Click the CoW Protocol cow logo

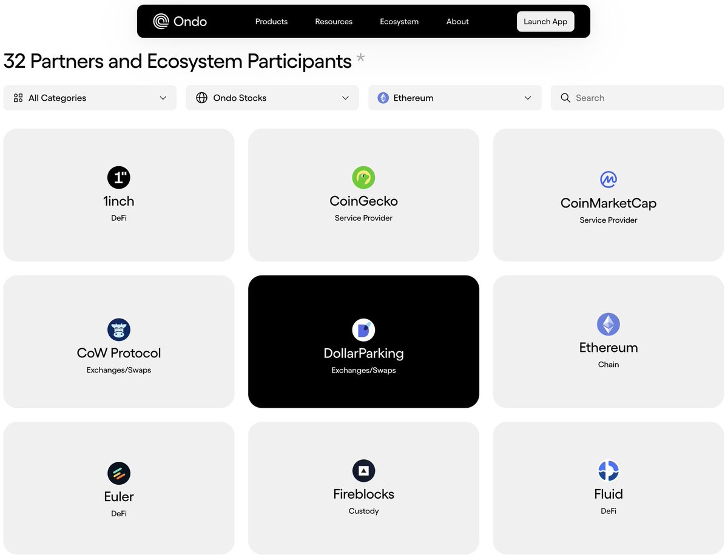point(119,329)
